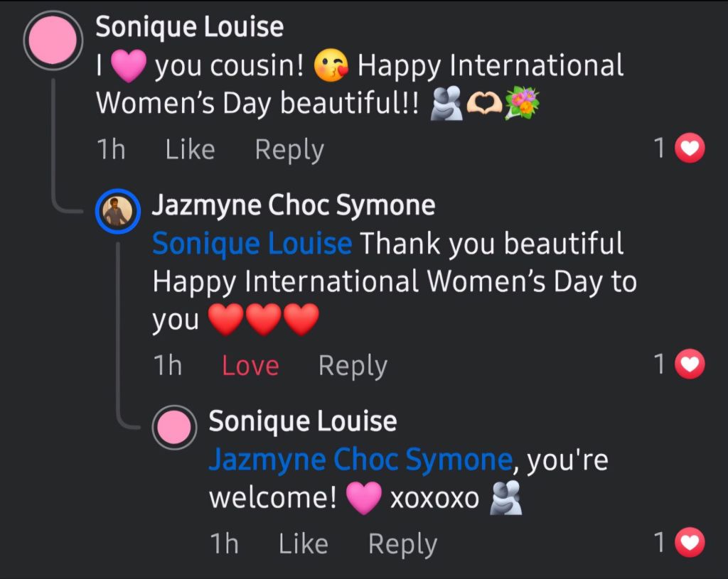Click blue Jazmyne Choc Symone mention
Screen dimensions: 728x579
[360, 460]
